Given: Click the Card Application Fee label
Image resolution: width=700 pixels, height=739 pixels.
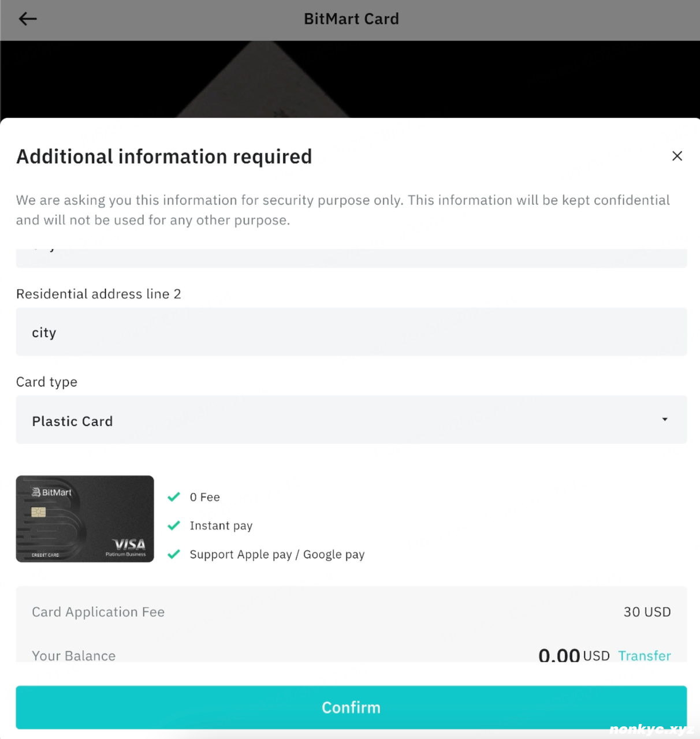Looking at the screenshot, I should tap(98, 612).
